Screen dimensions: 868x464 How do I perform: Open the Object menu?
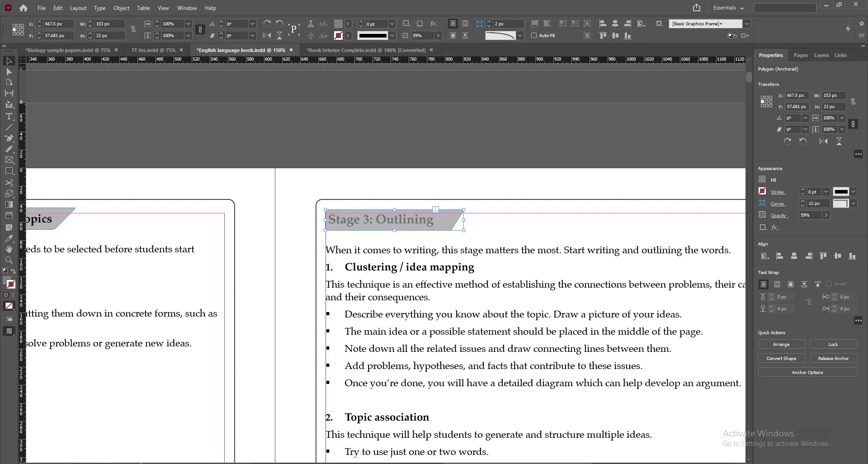[x=121, y=8]
